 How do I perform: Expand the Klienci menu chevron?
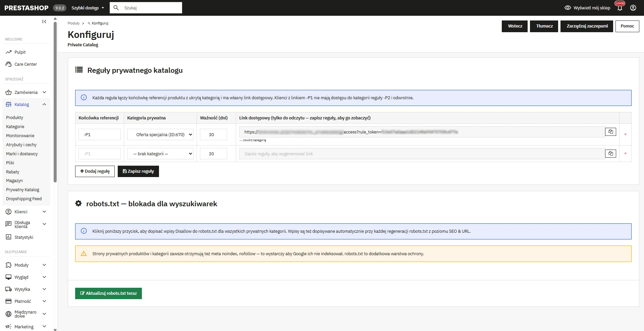coord(44,212)
